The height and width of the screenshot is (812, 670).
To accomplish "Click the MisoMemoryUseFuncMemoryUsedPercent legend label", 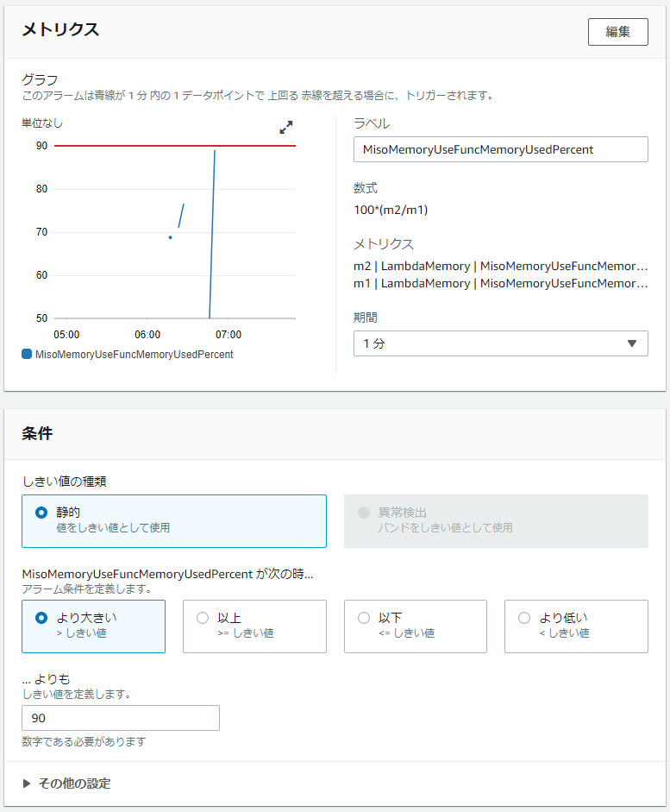I will click(134, 355).
